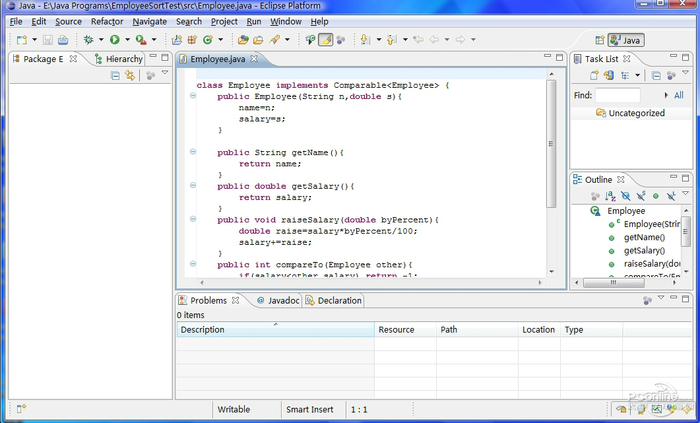700x423 pixels.
Task: Toggle Hide Fields in Outline toolbar
Action: coord(626,196)
